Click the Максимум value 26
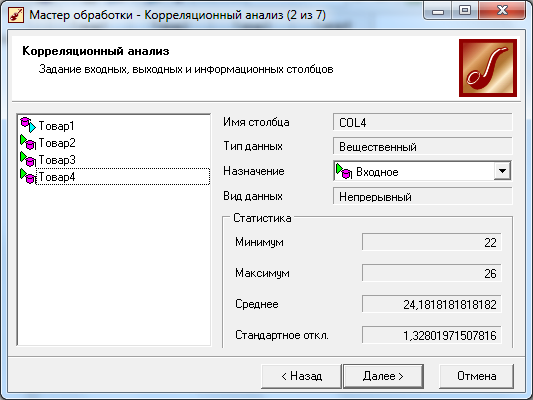 tap(432, 273)
